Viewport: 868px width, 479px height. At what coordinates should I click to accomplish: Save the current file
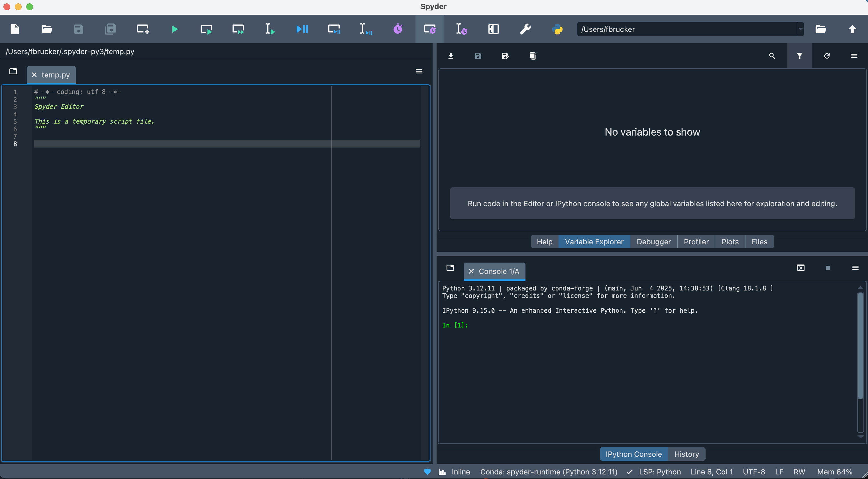coord(79,29)
